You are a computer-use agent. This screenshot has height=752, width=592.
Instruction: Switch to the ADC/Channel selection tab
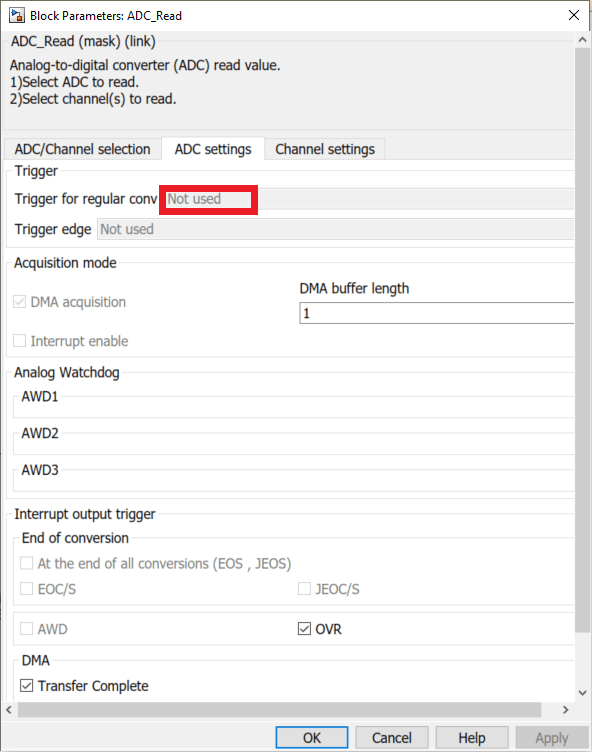82,149
